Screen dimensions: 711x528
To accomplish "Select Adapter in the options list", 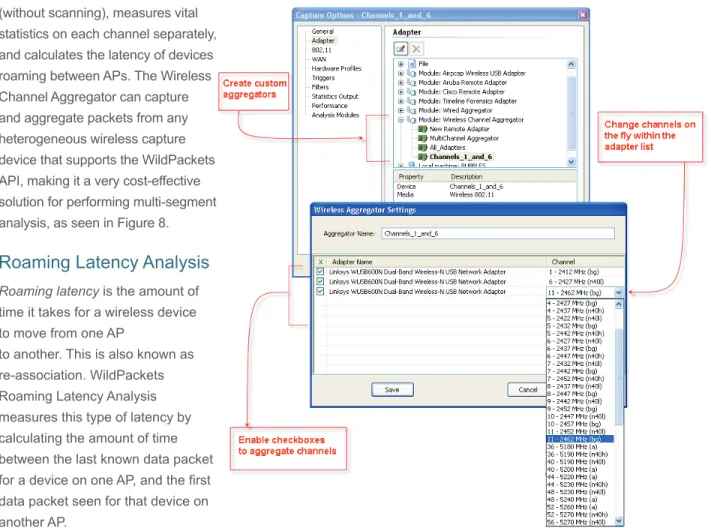I will 323,40.
